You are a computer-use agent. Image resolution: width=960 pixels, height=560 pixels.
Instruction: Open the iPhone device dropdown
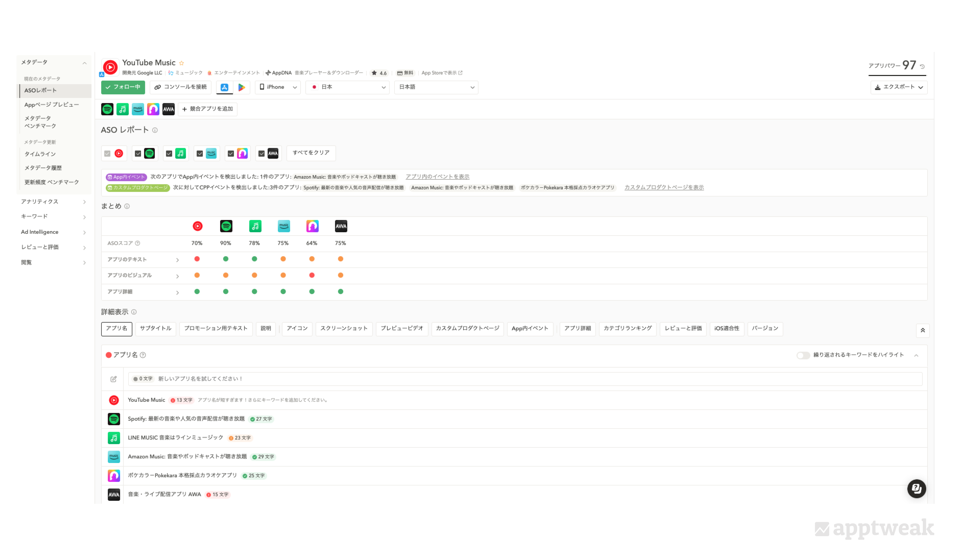click(278, 87)
